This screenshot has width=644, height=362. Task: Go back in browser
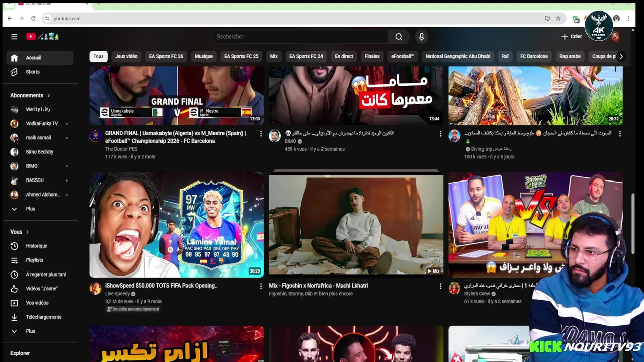[x=10, y=18]
